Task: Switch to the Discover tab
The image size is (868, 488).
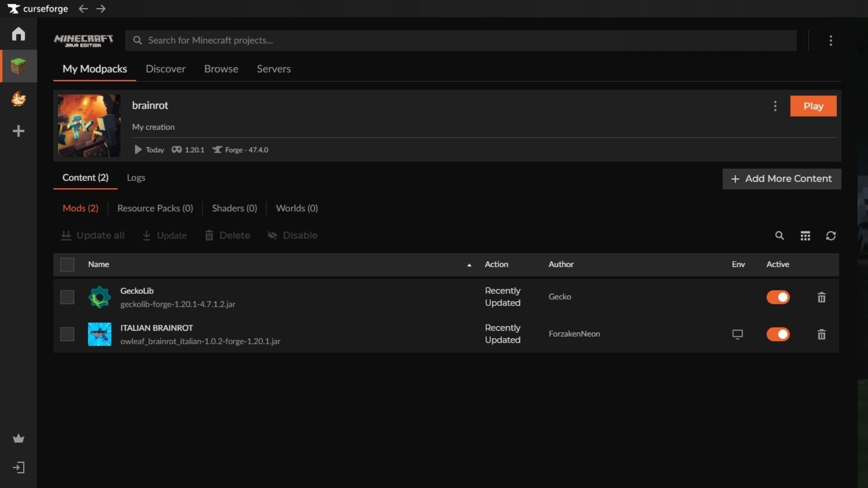Action: coord(165,69)
